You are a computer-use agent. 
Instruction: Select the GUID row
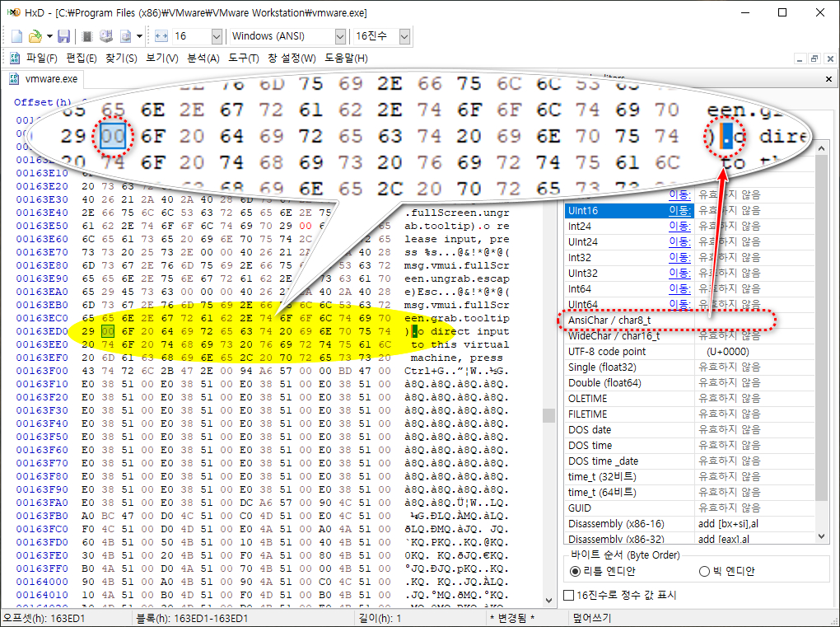tap(689, 508)
